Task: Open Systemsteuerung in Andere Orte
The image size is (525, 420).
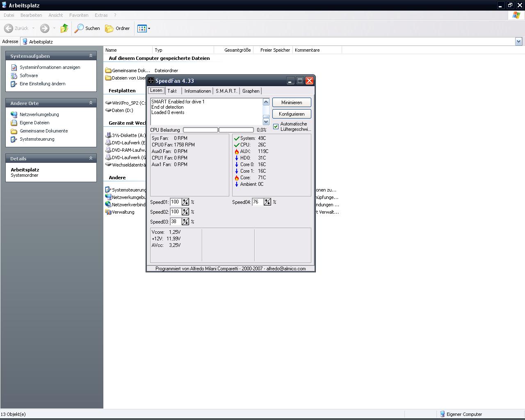Action: tap(37, 139)
